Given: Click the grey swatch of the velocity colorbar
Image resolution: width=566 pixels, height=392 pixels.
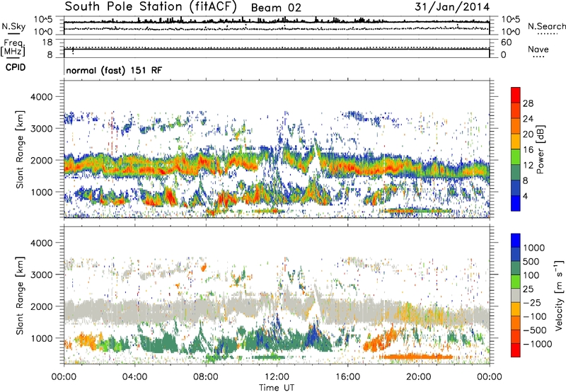Looking at the screenshot, I should pos(516,296).
